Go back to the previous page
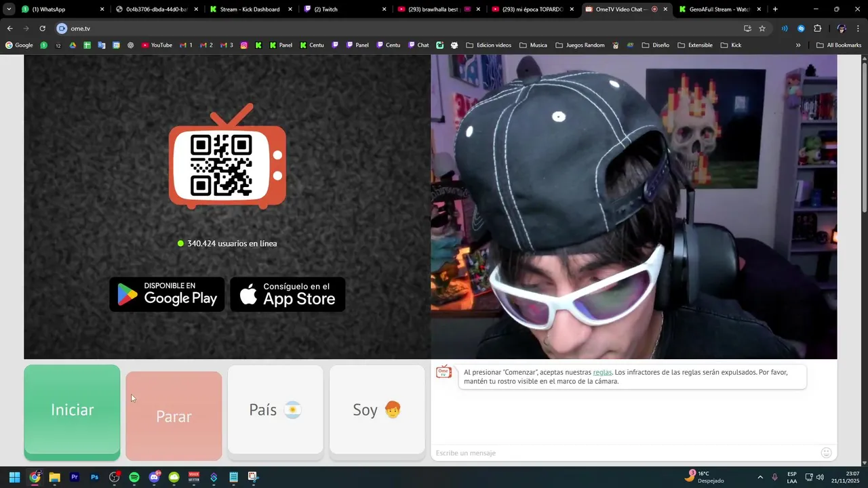This screenshot has width=868, height=488. (9, 28)
